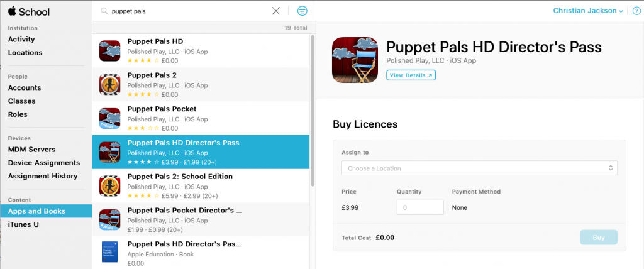Click the Puppet Pals Pocket Director's icon
Image resolution: width=644 pixels, height=269 pixels.
(x=109, y=220)
